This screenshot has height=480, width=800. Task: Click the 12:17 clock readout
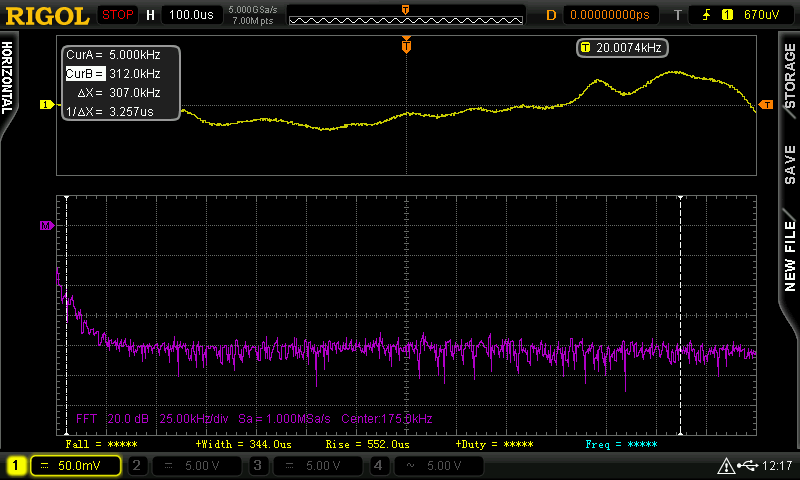click(x=777, y=465)
